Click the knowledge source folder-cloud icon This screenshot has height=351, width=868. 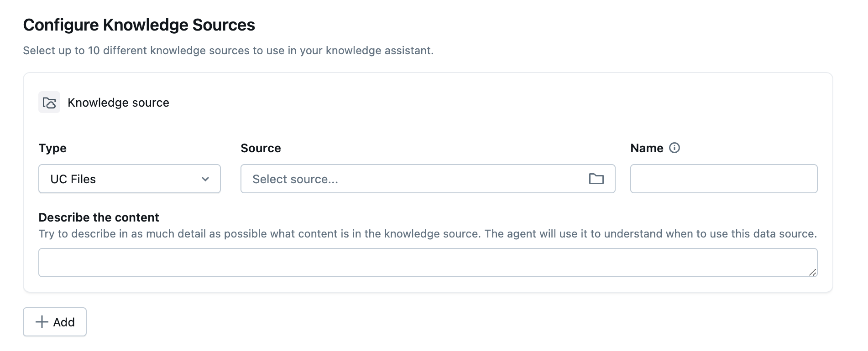[49, 103]
